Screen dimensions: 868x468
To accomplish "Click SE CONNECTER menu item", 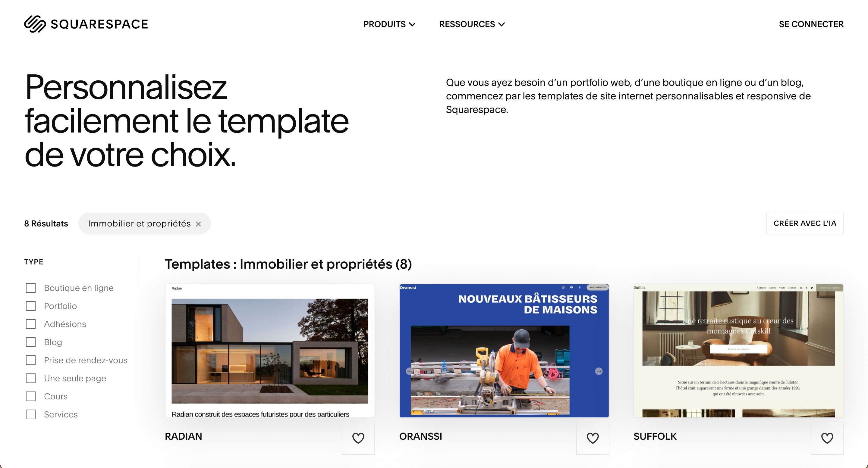I will [x=811, y=23].
